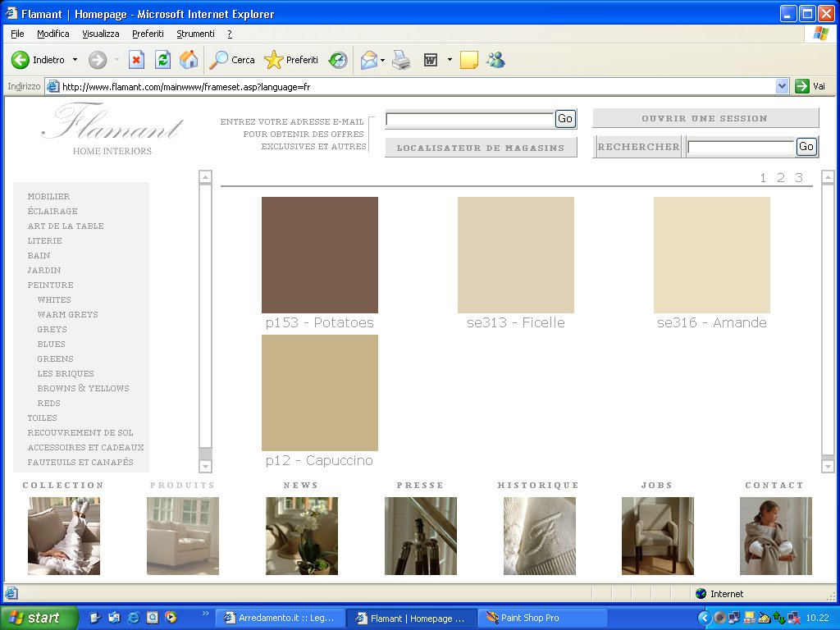The width and height of the screenshot is (840, 630).
Task: Click Localisateur de Magasins button
Action: click(x=481, y=148)
